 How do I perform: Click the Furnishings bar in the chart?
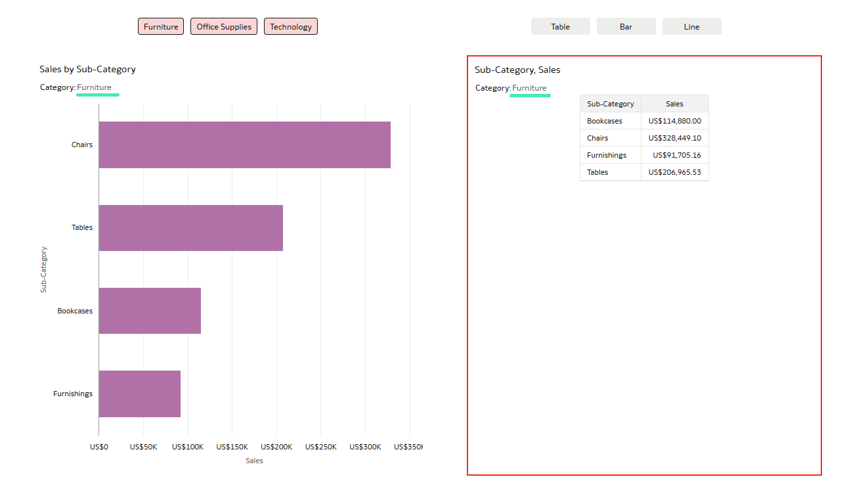139,394
